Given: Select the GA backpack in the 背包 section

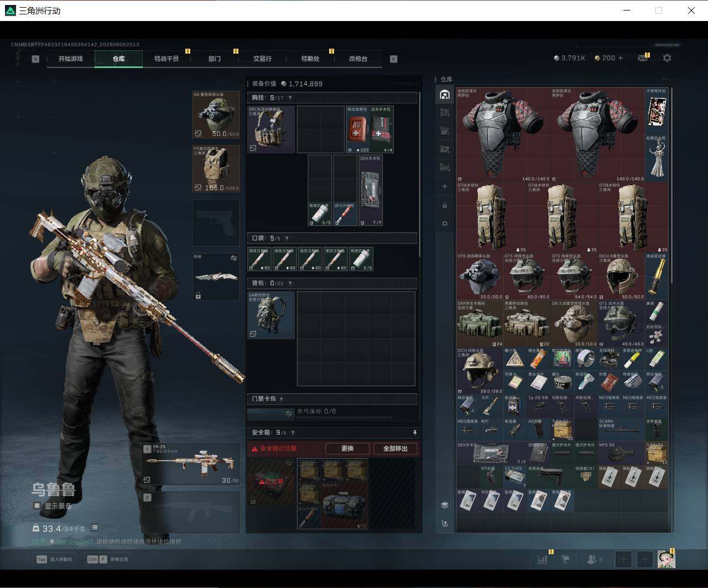Looking at the screenshot, I should click(271, 315).
